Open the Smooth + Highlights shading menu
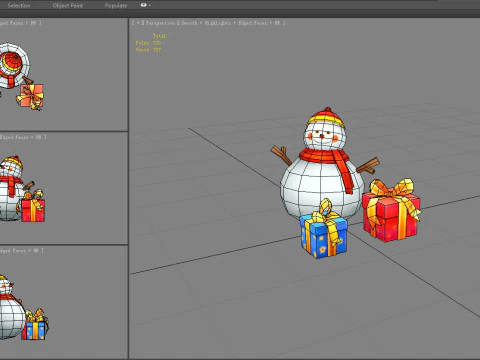The width and height of the screenshot is (480, 360). coord(206,23)
